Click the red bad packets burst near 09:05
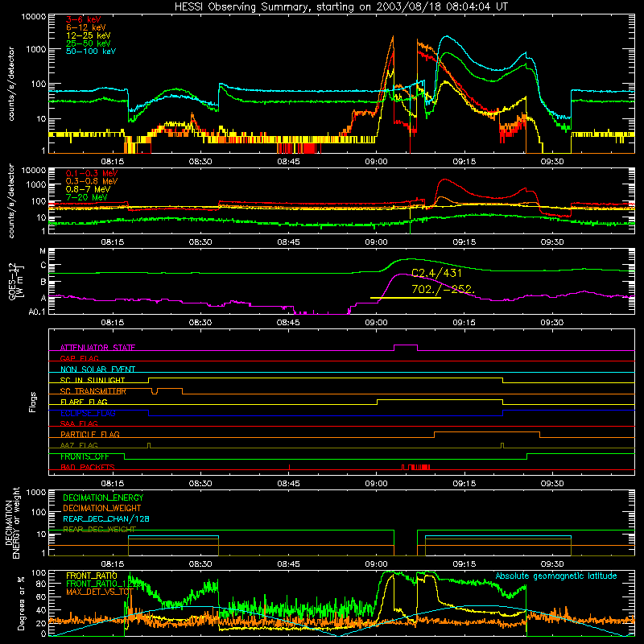Image resolution: width=644 pixels, height=644 pixels. point(415,467)
